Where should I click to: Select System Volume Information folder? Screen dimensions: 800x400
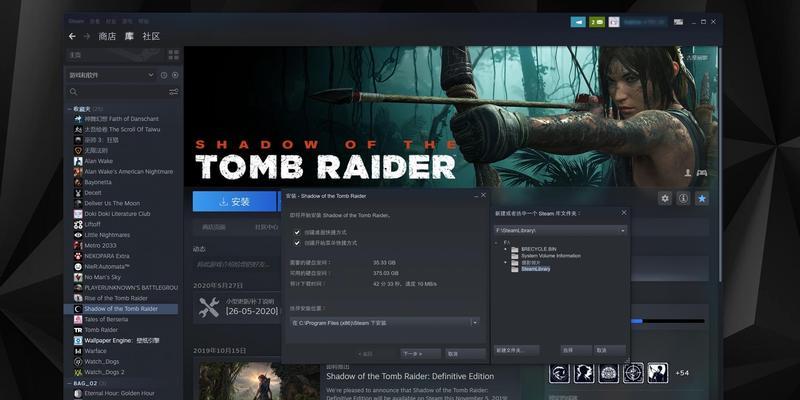[x=551, y=256]
